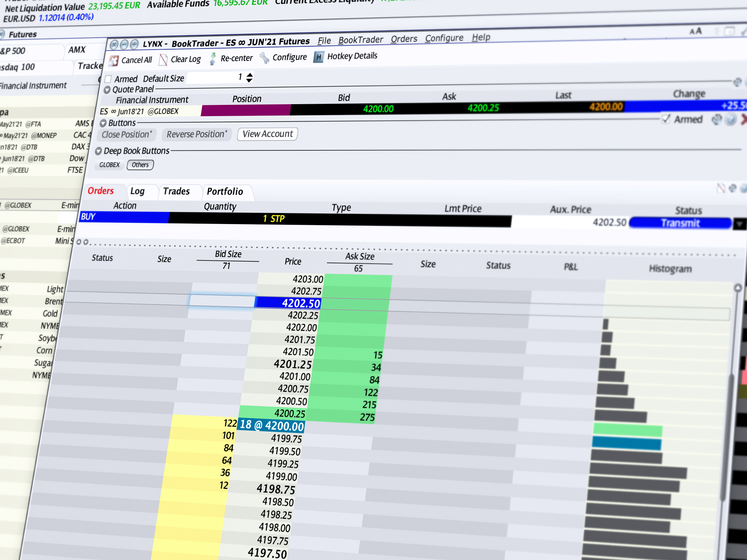Open the Orders menu
Screen dimensions: 747x560
click(x=404, y=39)
